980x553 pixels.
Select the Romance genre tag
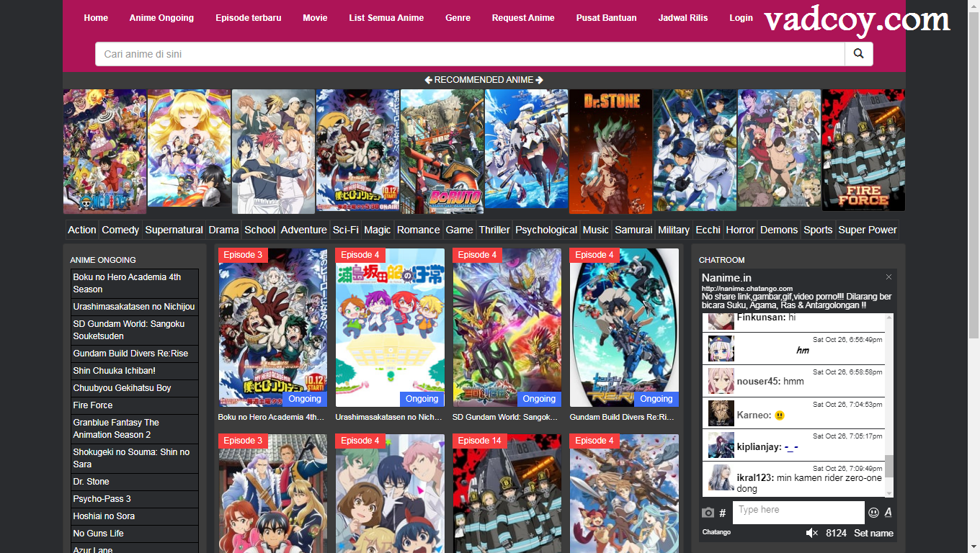click(418, 230)
